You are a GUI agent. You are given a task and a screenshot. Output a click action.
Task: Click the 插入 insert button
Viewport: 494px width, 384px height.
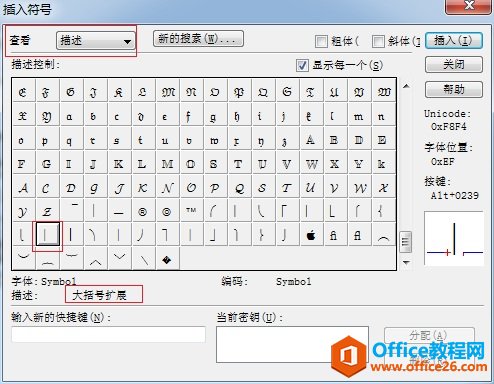click(x=454, y=41)
